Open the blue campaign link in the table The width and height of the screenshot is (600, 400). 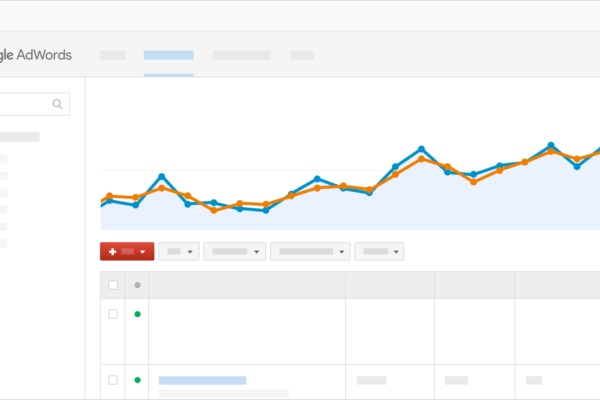point(202,380)
